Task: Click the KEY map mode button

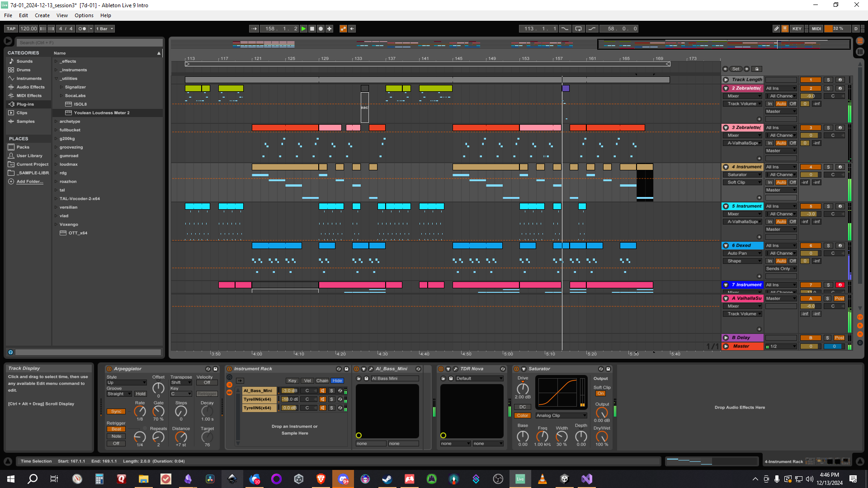Action: point(797,28)
